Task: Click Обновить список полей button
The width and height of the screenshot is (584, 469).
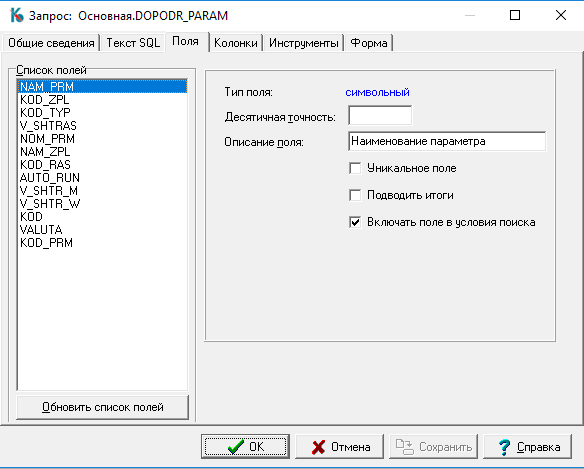Action: click(102, 407)
